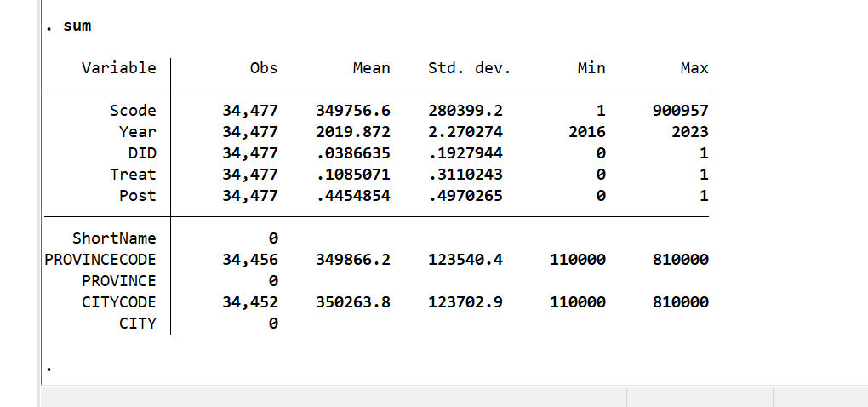Select Scode std. dev. 280399.2
The height and width of the screenshot is (407, 868).
tap(465, 111)
